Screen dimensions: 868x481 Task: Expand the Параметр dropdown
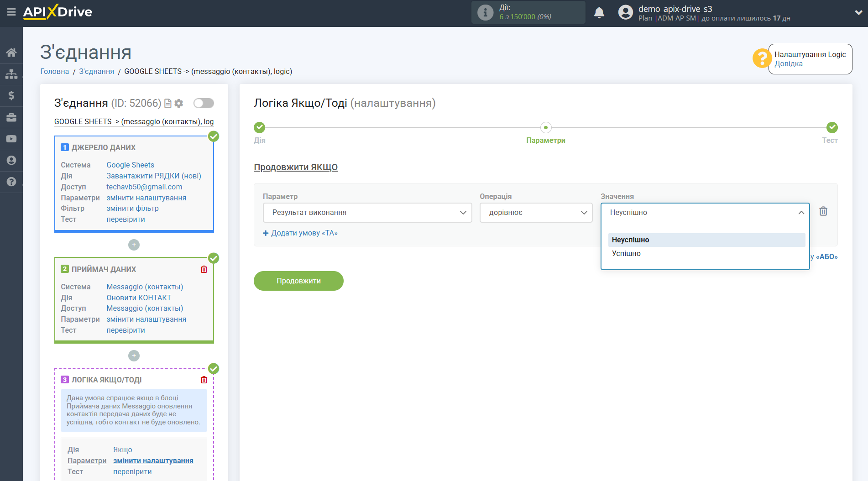(x=367, y=213)
